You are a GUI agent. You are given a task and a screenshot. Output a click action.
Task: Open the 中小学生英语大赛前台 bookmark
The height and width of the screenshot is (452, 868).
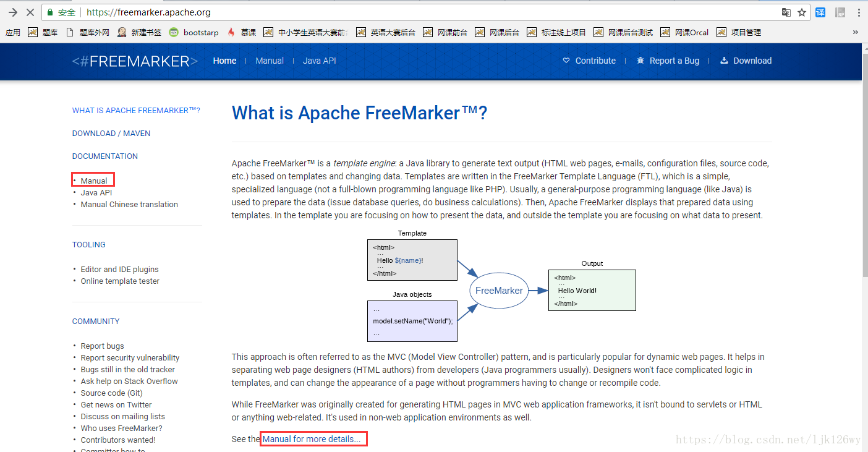[306, 33]
